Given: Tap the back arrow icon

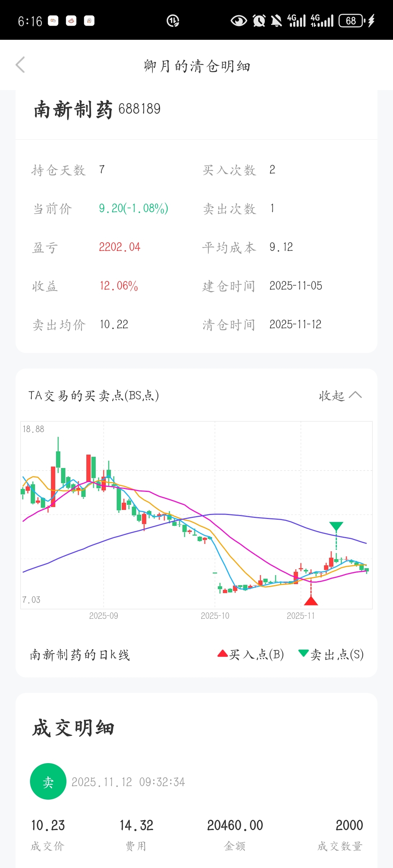Looking at the screenshot, I should [21, 65].
